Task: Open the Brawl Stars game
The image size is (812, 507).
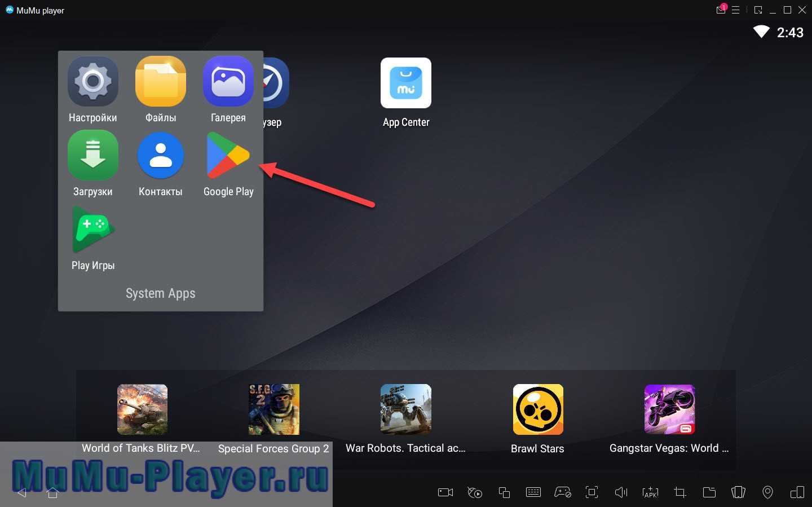Action: (538, 409)
